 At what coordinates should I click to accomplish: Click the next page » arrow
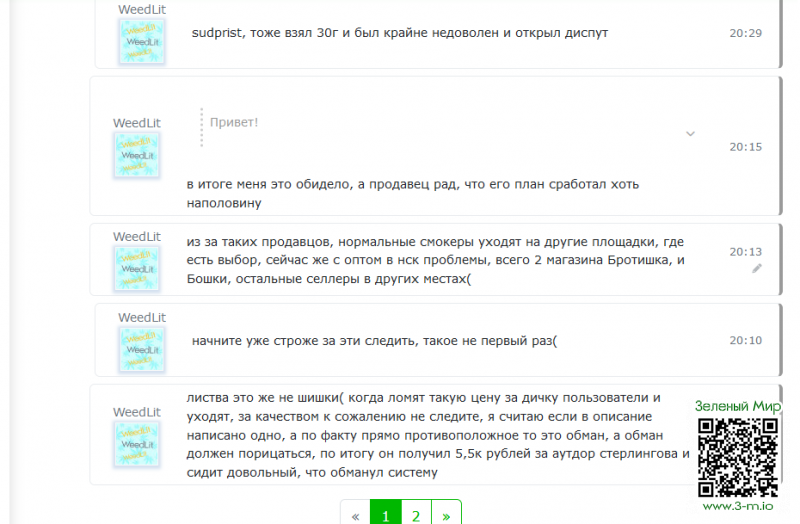pyautogui.click(x=446, y=515)
